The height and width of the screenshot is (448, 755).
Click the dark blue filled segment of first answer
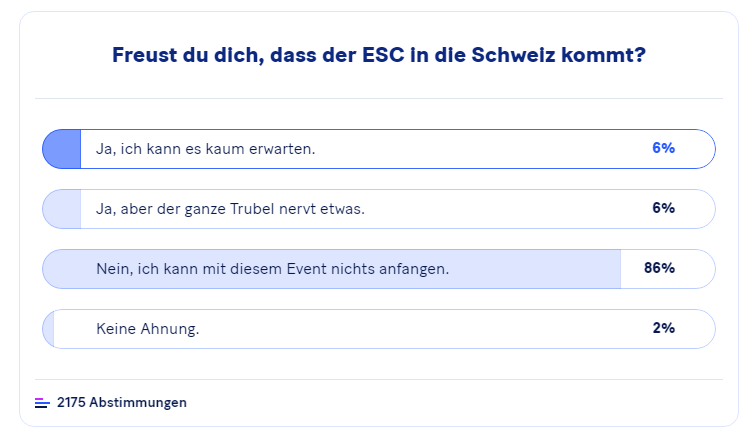tap(62, 149)
